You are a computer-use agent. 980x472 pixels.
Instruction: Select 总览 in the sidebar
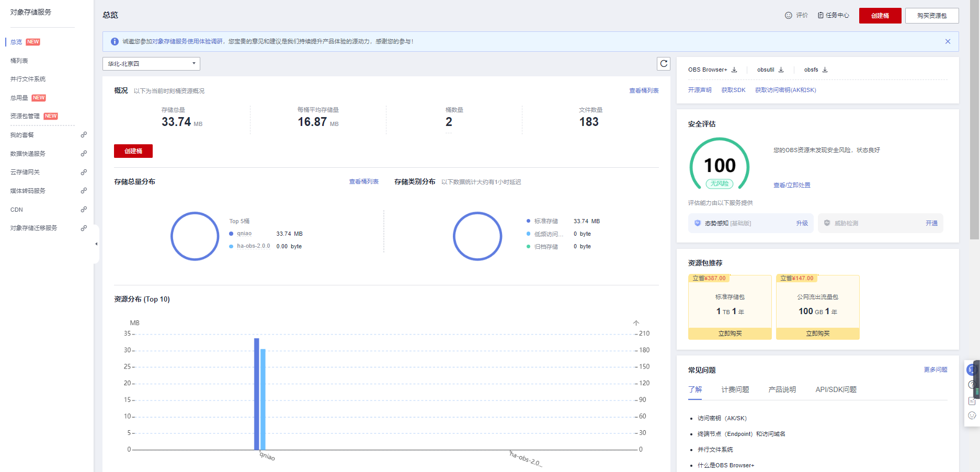coord(16,42)
